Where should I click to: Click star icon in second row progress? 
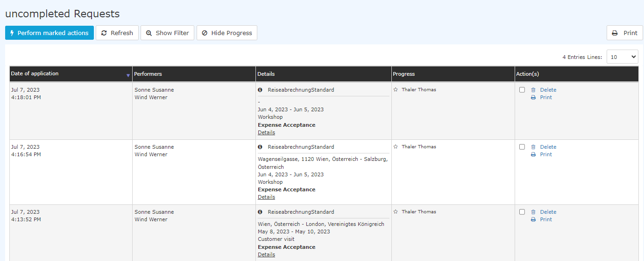coord(396,146)
